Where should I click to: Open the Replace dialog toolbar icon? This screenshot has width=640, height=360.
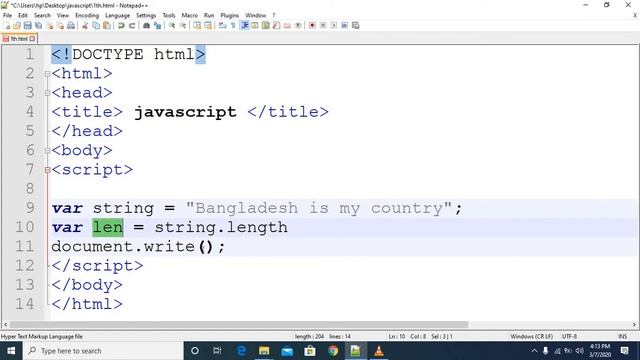tap(157, 26)
